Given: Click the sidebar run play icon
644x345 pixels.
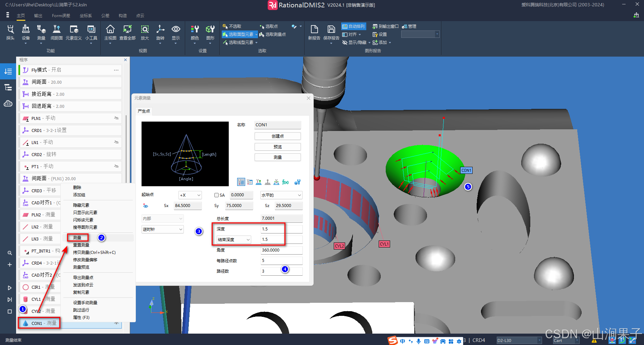Looking at the screenshot, I should click(x=10, y=288).
